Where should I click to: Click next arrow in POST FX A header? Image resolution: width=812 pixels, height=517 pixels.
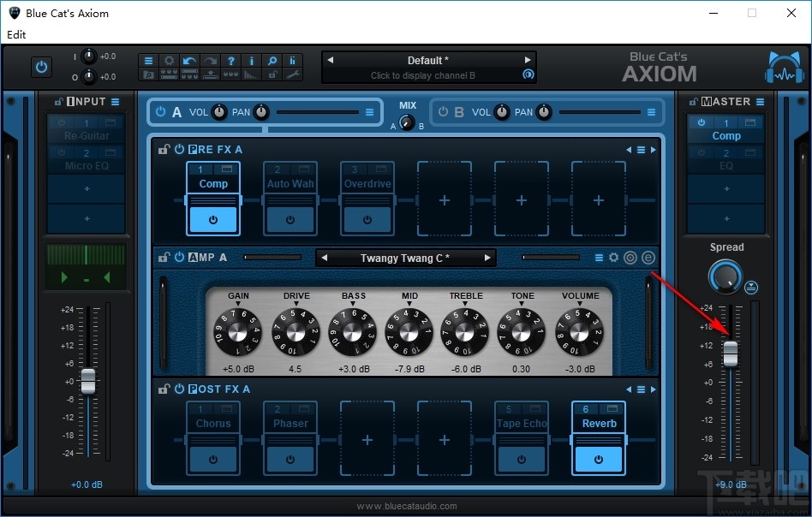[x=653, y=389]
